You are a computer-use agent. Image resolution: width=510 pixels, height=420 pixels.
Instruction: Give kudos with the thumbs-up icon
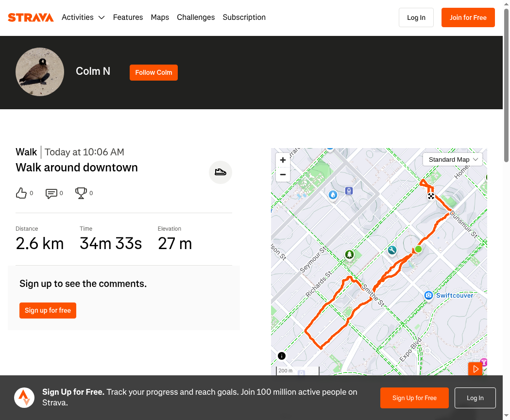point(21,193)
